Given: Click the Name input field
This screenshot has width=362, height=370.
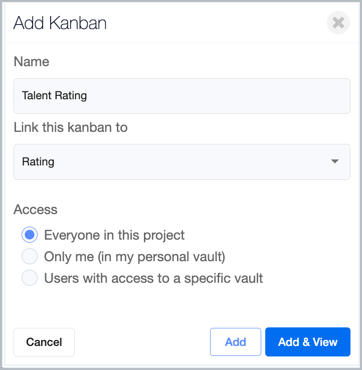Looking at the screenshot, I should [x=182, y=96].
